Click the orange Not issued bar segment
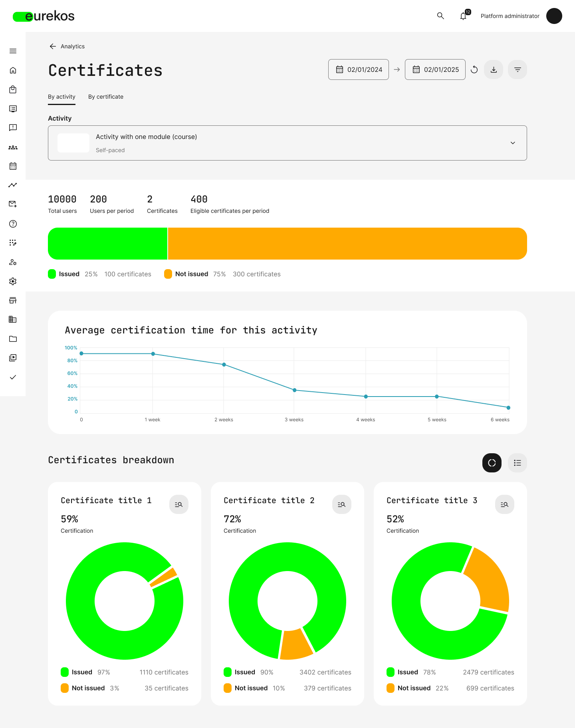This screenshot has width=575, height=728. tap(347, 244)
